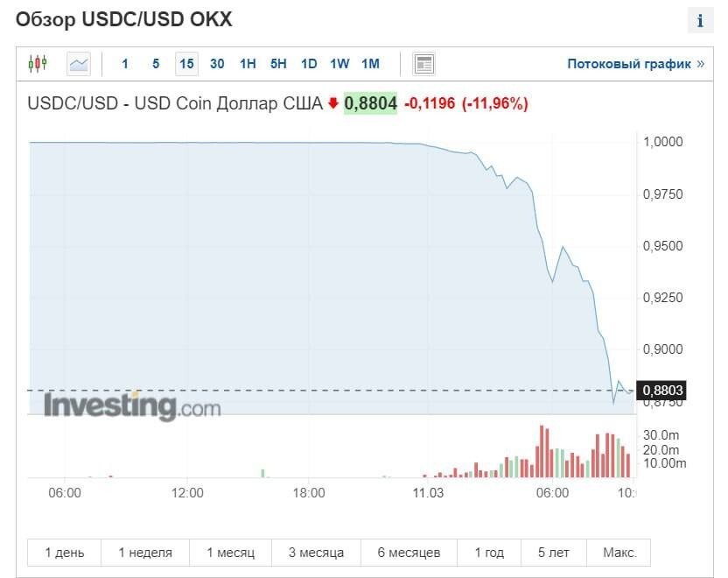Select the 15-minute interval
Image resolution: width=728 pixels, height=578 pixels.
[186, 63]
